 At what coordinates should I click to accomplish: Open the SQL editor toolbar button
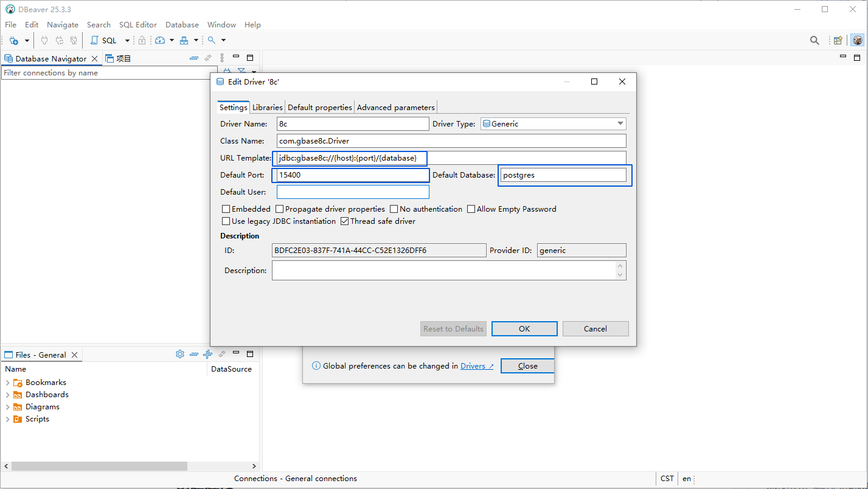104,41
